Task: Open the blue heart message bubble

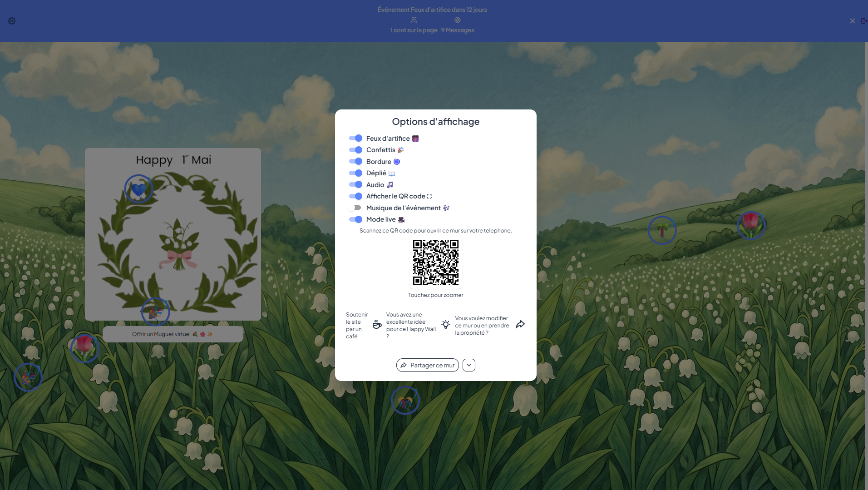Action: [138, 189]
